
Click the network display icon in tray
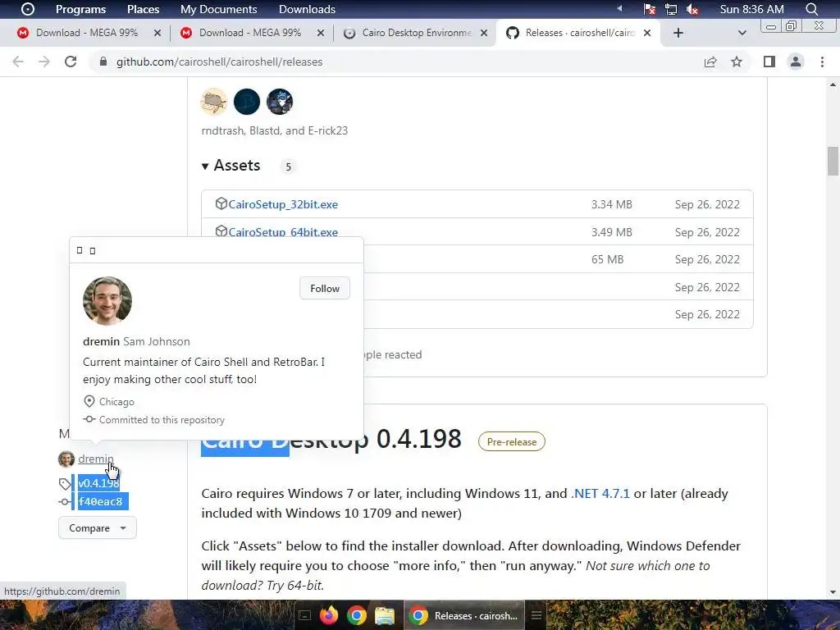pyautogui.click(x=671, y=9)
